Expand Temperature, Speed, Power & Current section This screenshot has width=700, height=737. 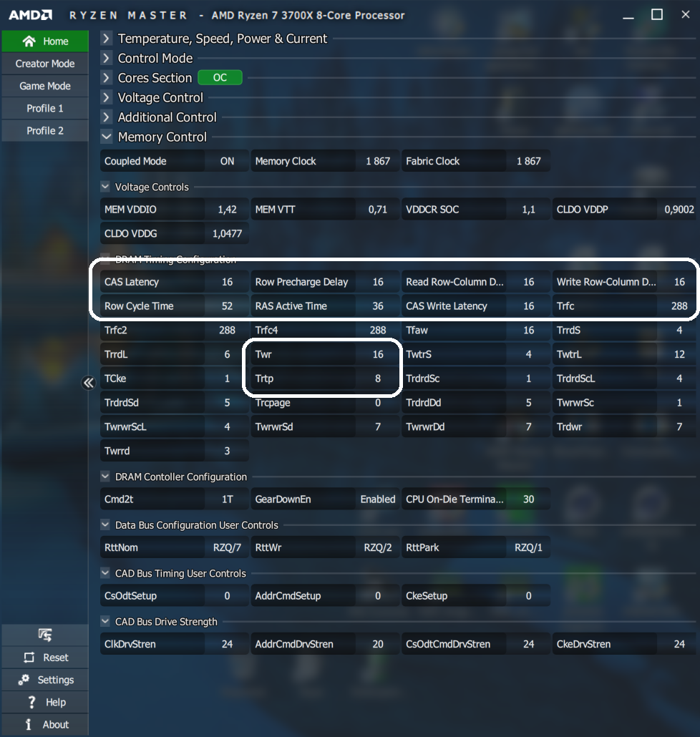(x=106, y=39)
